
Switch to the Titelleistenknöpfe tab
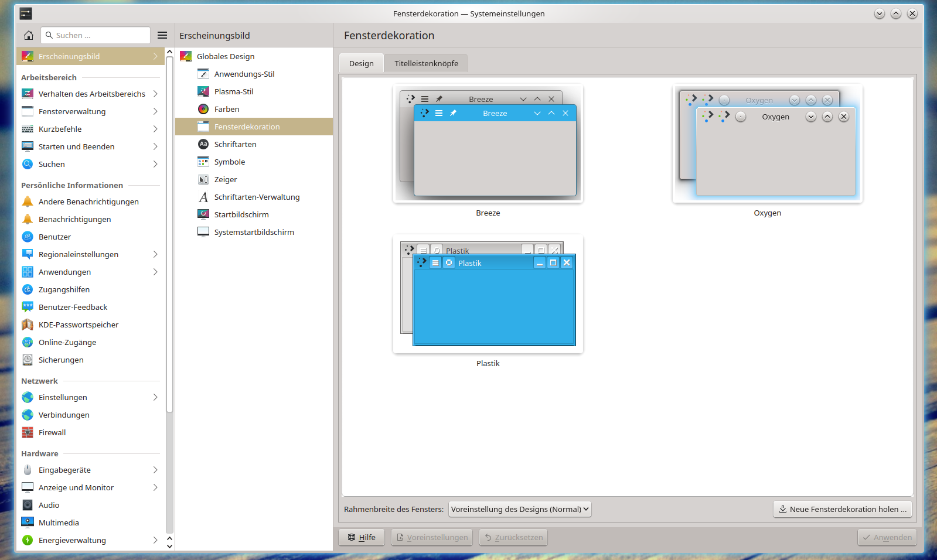[x=426, y=63]
